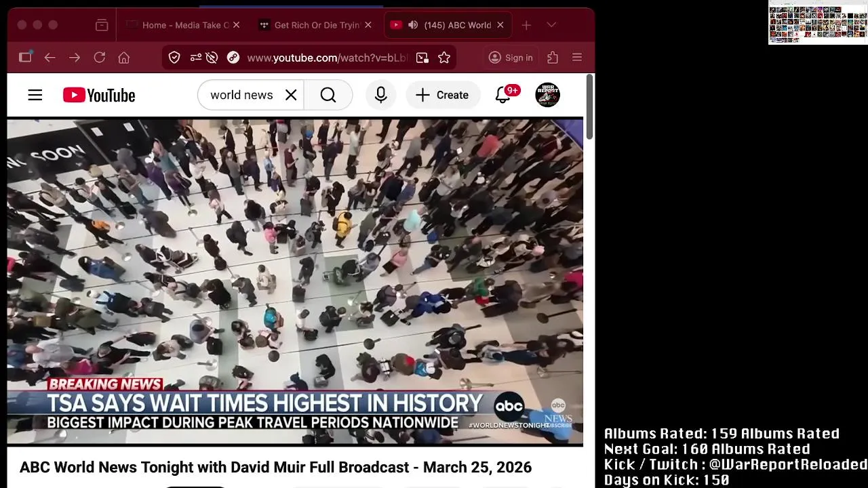The height and width of the screenshot is (488, 868).
Task: Open the YouTube guide hamburger menu
Action: pyautogui.click(x=35, y=96)
